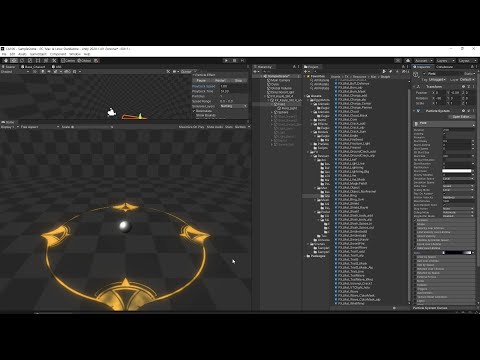Open the Simulate Layers dropdown

click(x=233, y=106)
